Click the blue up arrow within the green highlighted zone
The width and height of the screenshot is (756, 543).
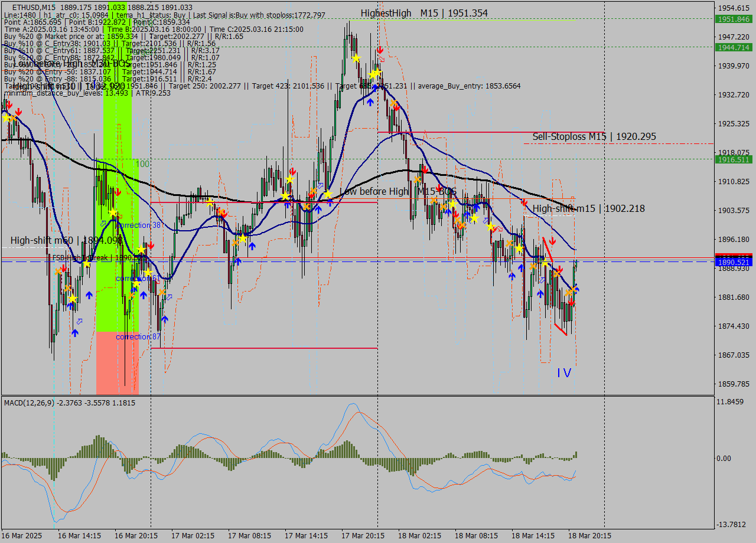(x=135, y=290)
